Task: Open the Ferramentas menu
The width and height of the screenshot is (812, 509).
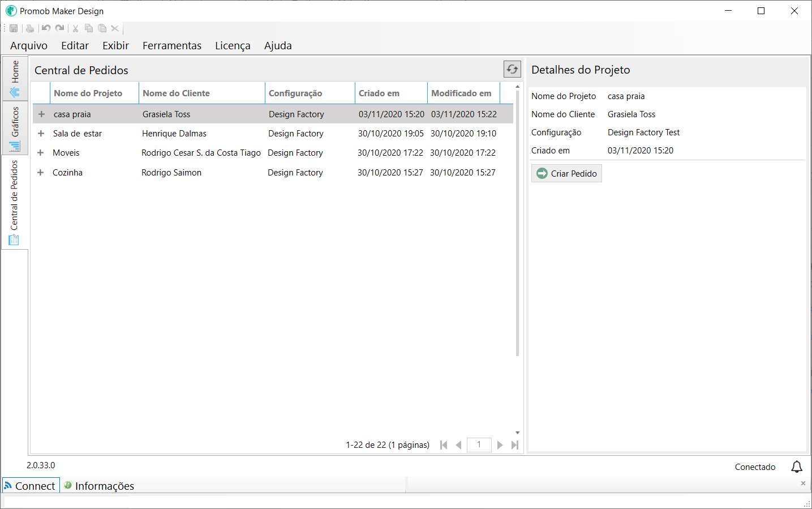Action: (x=172, y=46)
